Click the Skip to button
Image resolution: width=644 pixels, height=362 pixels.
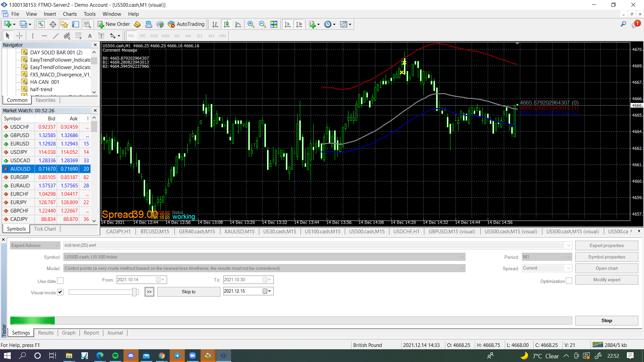coord(189,292)
